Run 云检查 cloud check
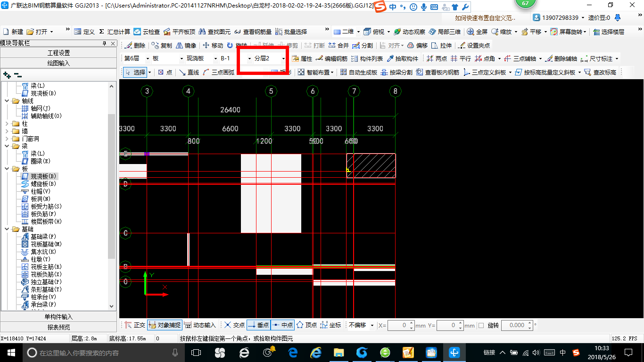644x362 pixels. click(x=147, y=32)
